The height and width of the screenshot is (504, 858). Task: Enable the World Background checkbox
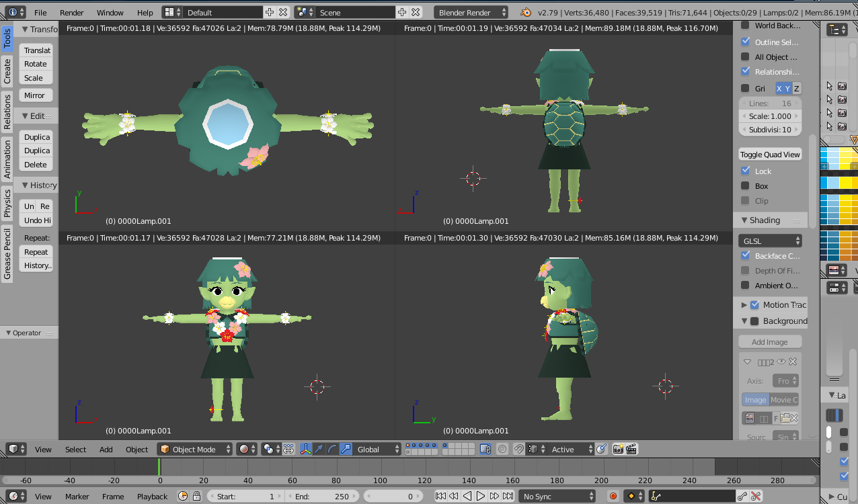pyautogui.click(x=745, y=26)
